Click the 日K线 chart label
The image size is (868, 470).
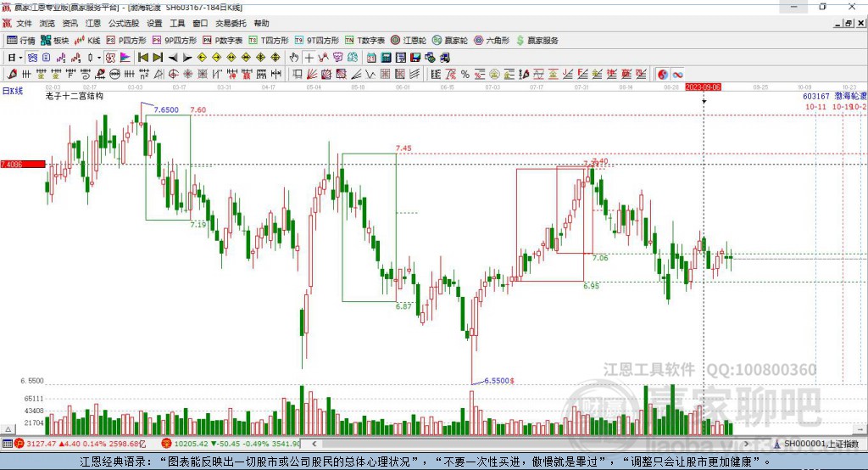[x=13, y=91]
